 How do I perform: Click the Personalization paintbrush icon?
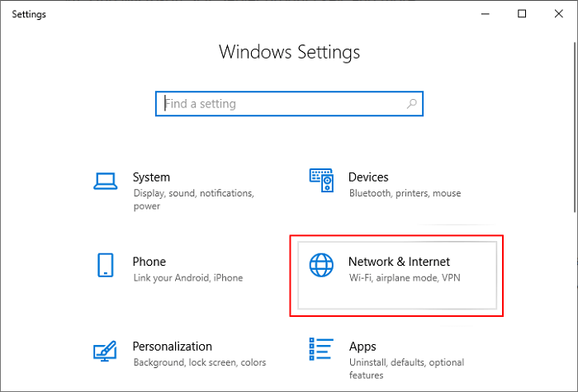105,350
